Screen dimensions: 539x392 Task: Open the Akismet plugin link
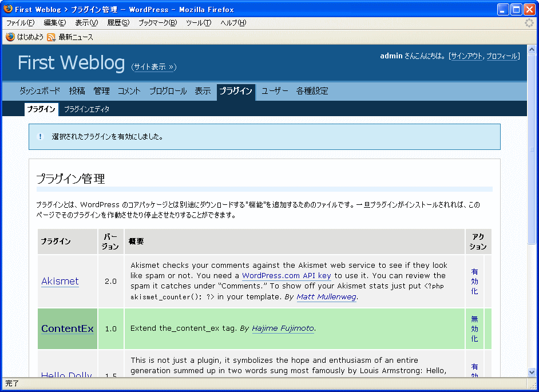(x=60, y=282)
